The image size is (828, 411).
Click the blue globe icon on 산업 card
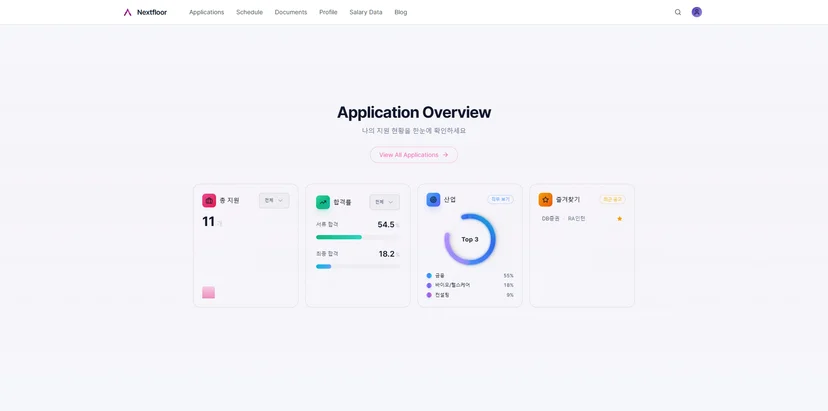click(433, 200)
